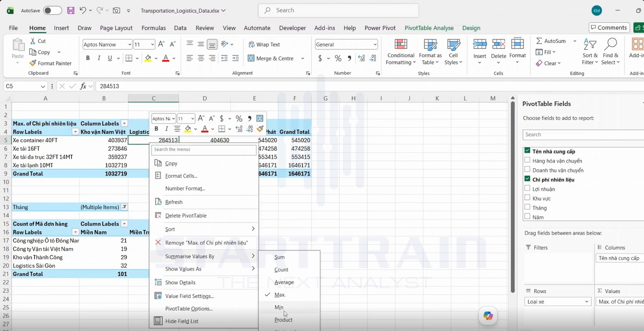
Task: Uncheck the Tên nhà cung cấp field
Action: pos(527,151)
